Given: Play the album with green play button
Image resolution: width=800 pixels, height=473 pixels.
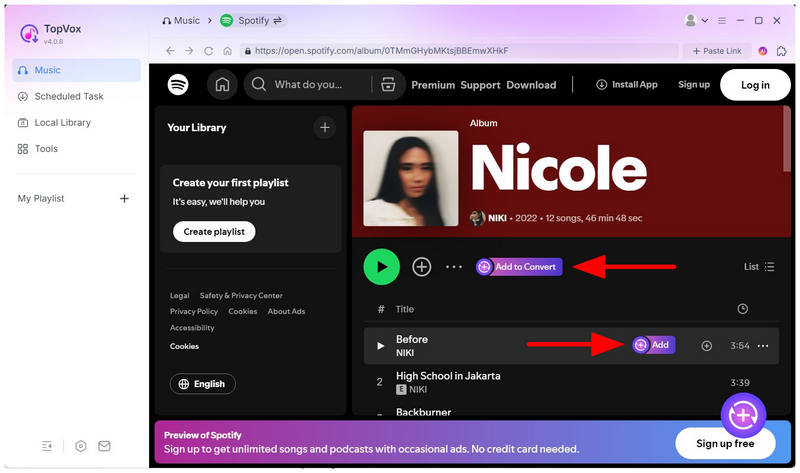Looking at the screenshot, I should 382,266.
